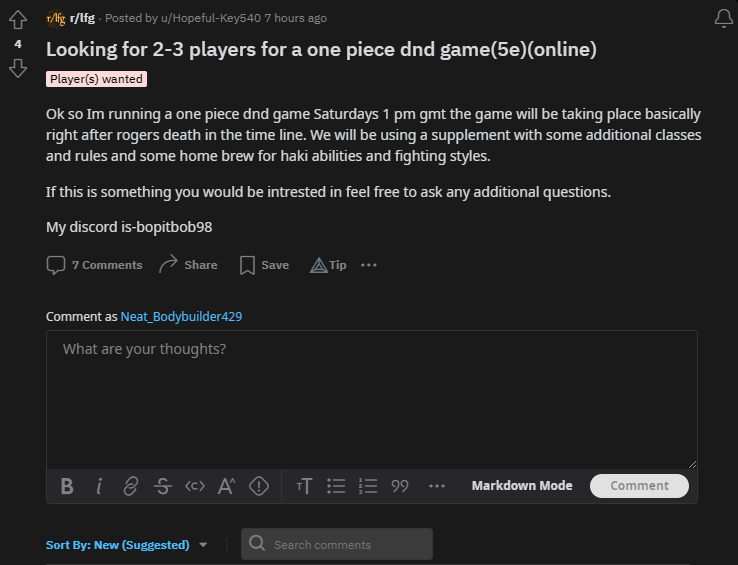
Task: Toggle heading text formatting
Action: coord(304,486)
